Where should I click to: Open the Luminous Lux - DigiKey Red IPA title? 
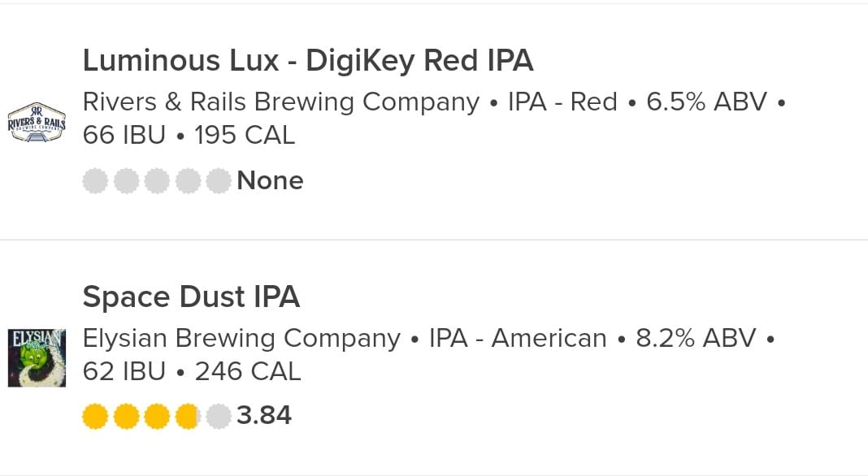308,60
